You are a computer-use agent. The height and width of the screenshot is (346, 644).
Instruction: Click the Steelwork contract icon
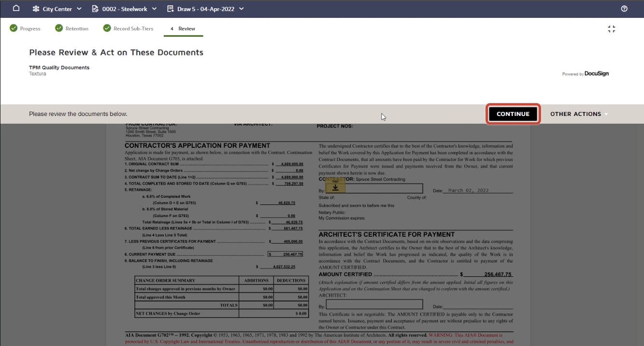point(95,9)
